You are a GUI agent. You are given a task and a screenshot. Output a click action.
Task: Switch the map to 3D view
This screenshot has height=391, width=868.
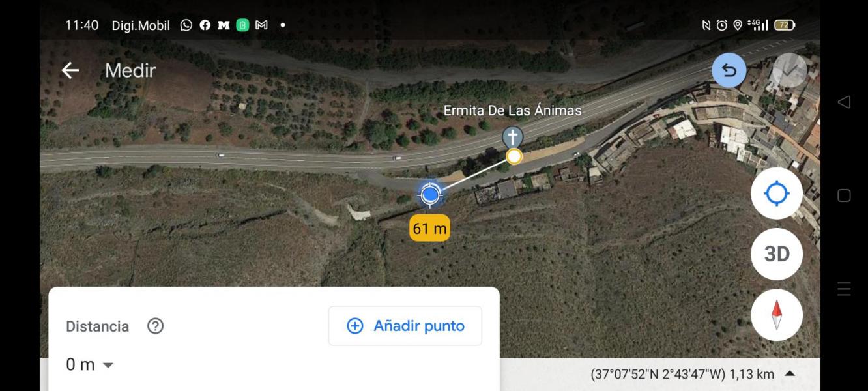[x=777, y=254]
